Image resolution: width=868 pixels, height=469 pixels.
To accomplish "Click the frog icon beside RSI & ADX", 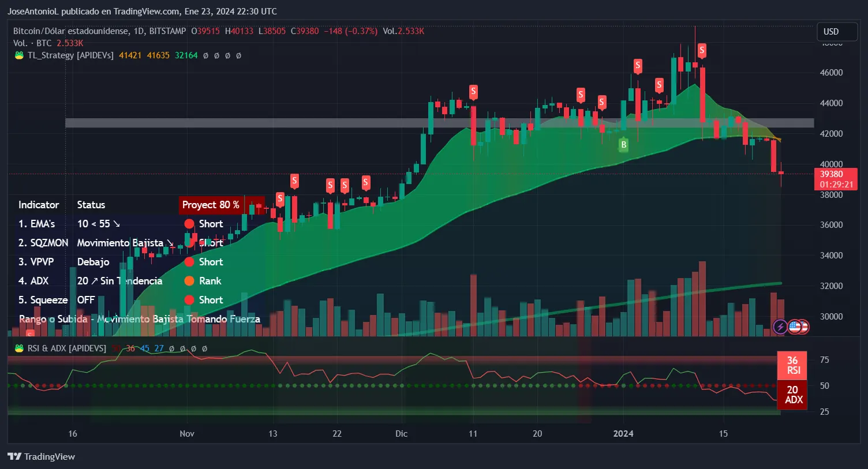I will click(x=19, y=348).
